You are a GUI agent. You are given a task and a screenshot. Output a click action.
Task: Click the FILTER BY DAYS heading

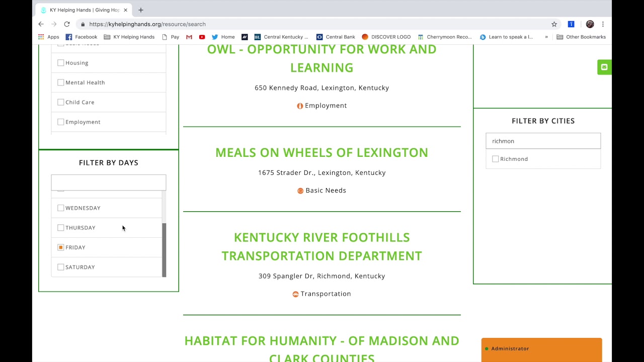109,162
